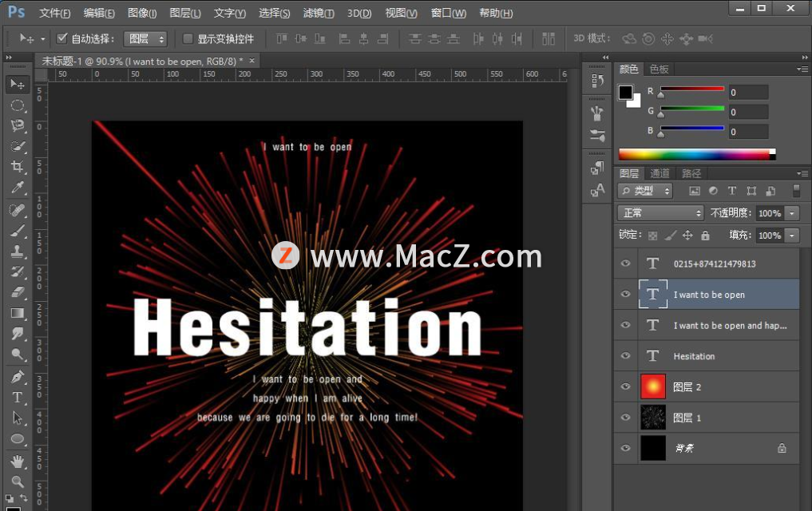
Task: Click the 图层 2 layer thumbnail
Action: point(653,386)
